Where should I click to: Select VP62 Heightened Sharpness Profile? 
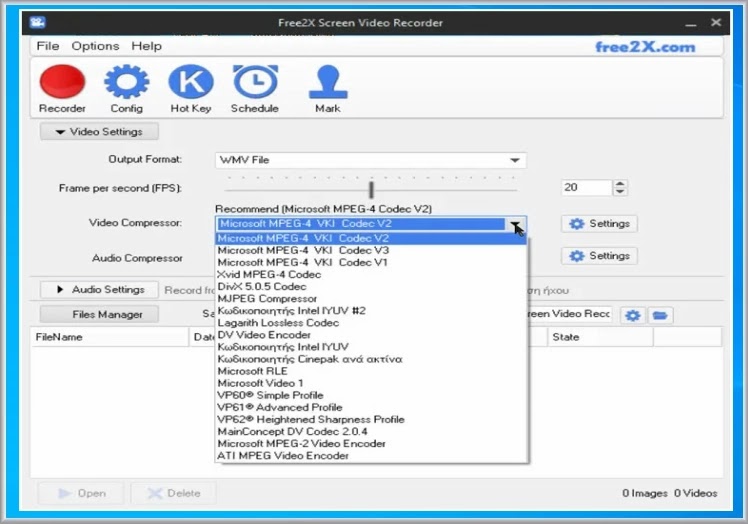(x=371, y=419)
